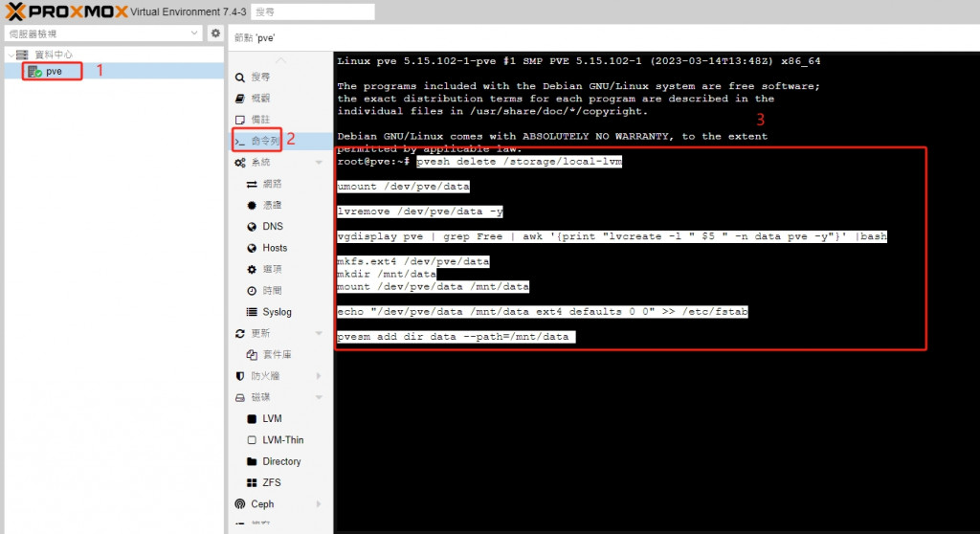
Task: Click the Ceph logo icon
Action: tap(240, 504)
